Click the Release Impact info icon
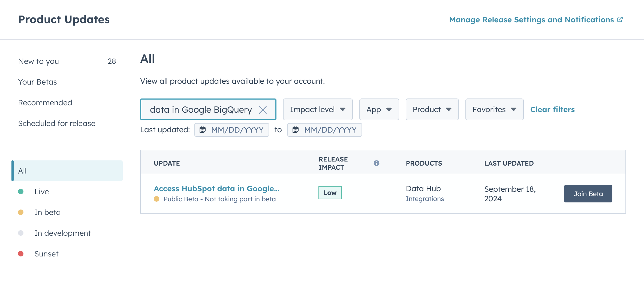 [376, 163]
